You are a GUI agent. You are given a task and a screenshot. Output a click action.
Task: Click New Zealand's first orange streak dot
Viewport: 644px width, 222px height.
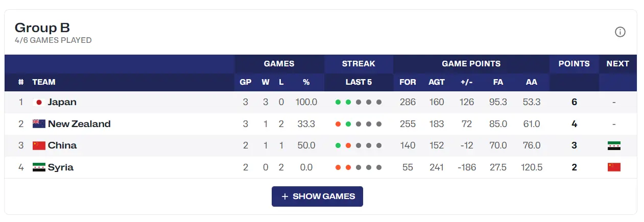pyautogui.click(x=338, y=124)
